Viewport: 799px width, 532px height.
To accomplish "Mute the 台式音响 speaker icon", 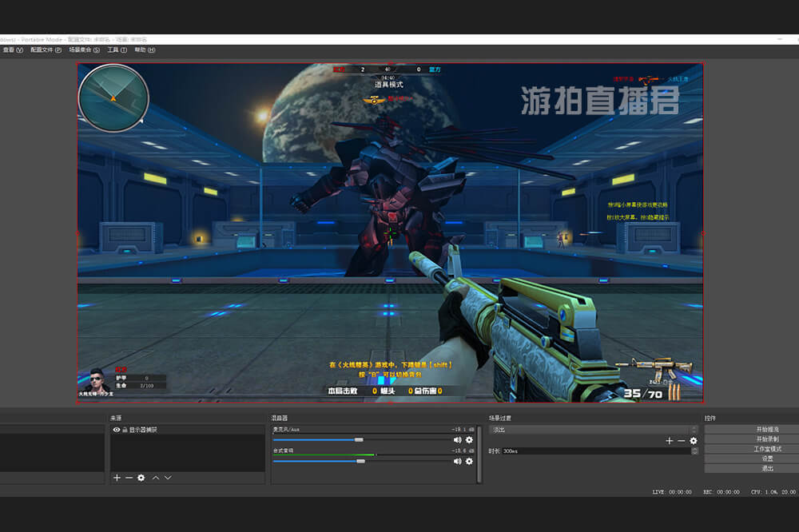I will pyautogui.click(x=458, y=461).
